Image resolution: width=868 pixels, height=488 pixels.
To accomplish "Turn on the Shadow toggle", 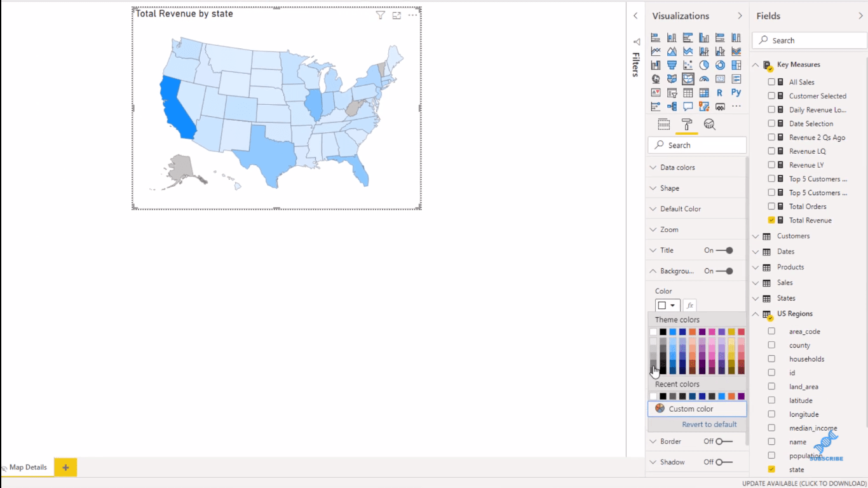I will point(724,462).
